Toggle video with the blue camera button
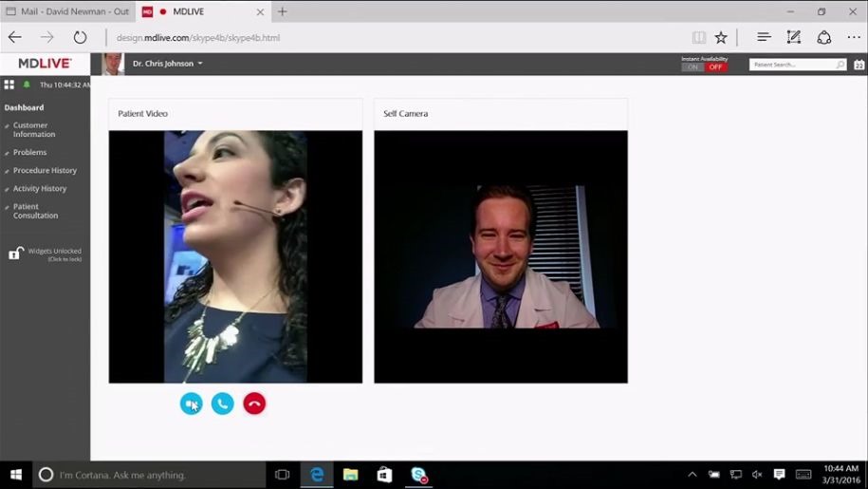868x489 pixels. (191, 404)
